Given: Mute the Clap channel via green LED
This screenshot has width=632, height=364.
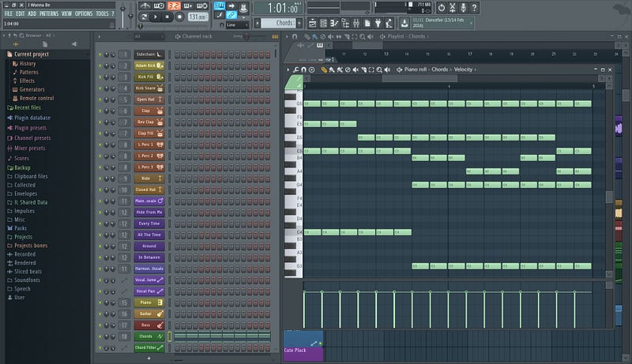Looking at the screenshot, I should (100, 111).
